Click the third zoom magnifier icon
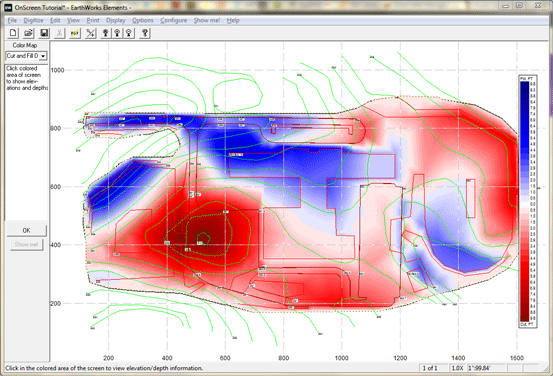Viewport: 553px width, 376px height. tap(129, 33)
